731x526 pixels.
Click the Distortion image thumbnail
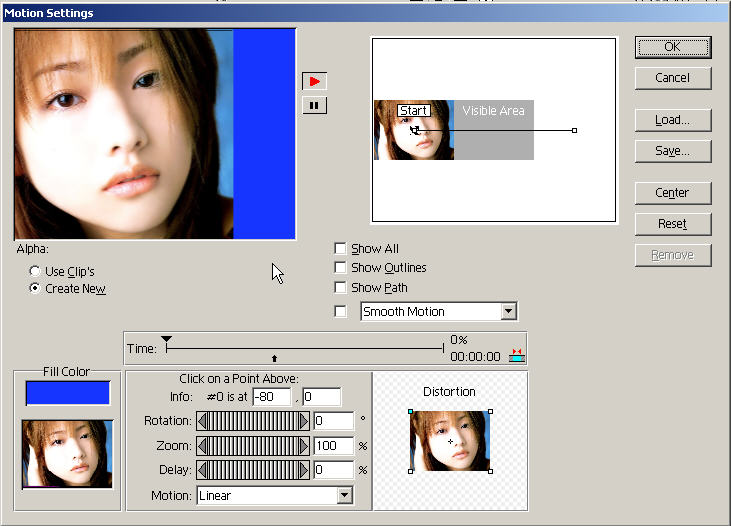(450, 441)
